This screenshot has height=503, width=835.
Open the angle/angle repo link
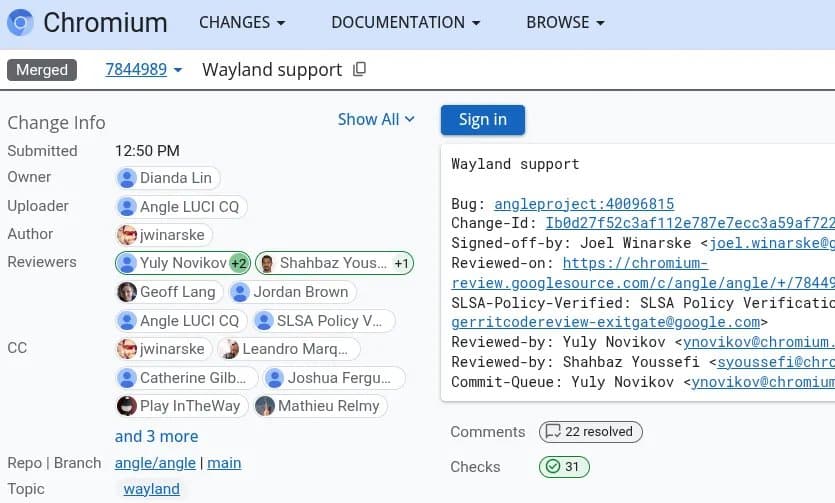coord(155,463)
